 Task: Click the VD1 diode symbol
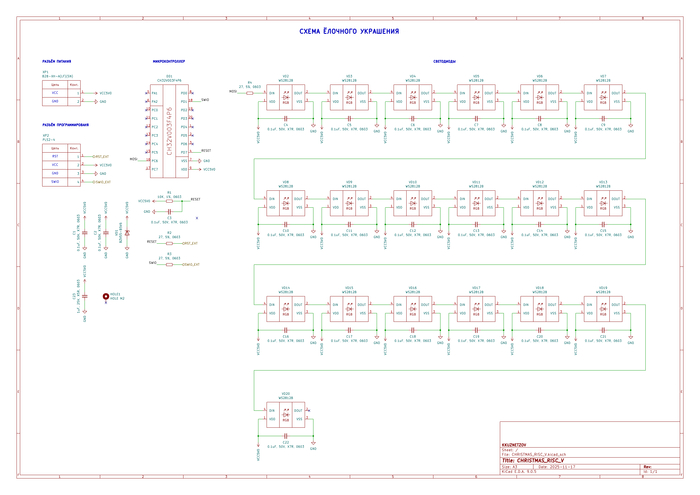click(128, 233)
